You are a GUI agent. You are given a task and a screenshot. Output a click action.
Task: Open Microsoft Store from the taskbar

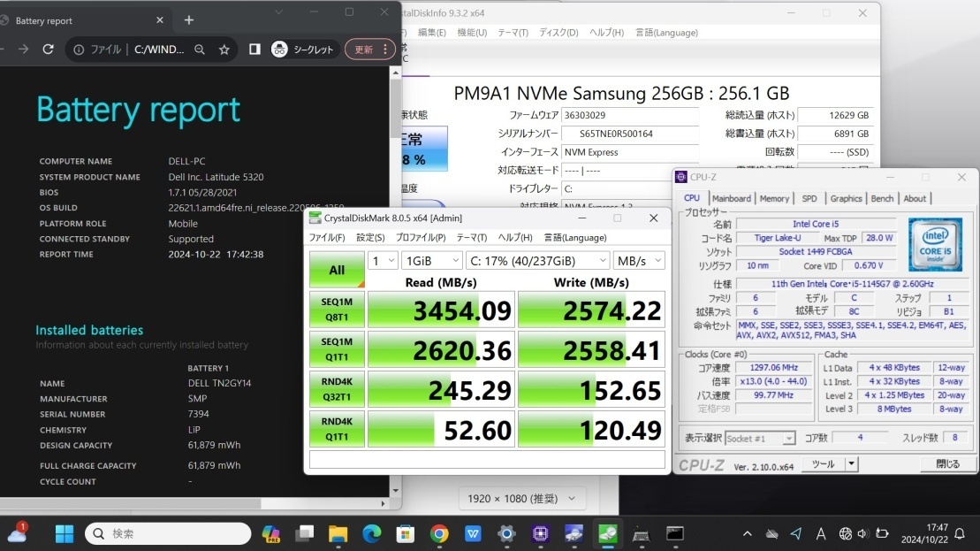pyautogui.click(x=406, y=533)
